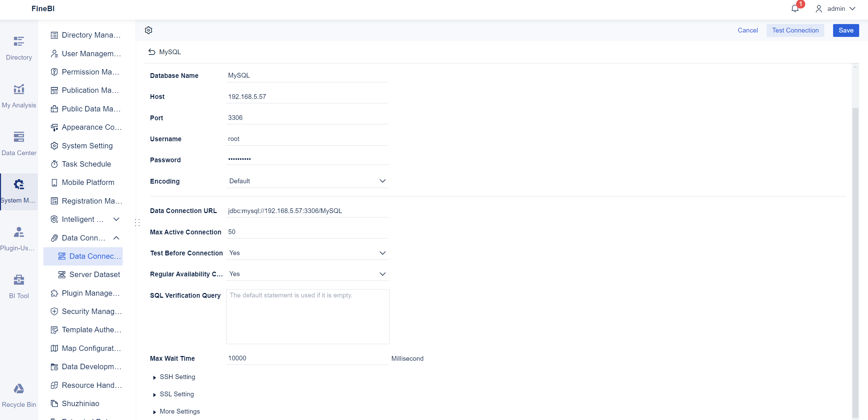Screen dimensions: 868x420
Task: Click the Max Wait Time field
Action: coord(307,358)
